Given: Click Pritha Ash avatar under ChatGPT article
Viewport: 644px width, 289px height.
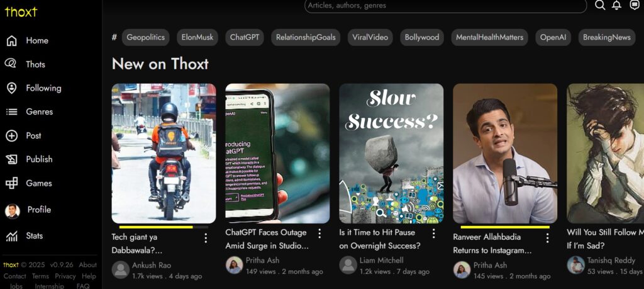Looking at the screenshot, I should [234, 265].
